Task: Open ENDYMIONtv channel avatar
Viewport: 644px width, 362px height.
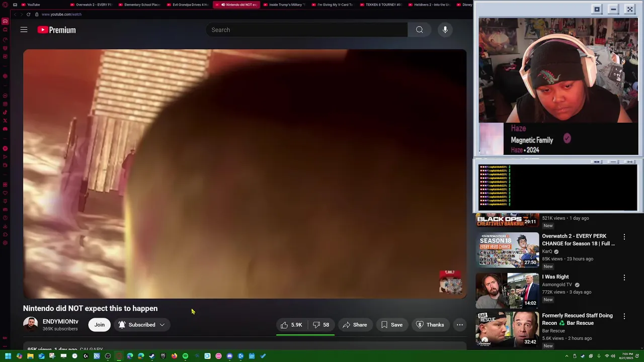Action: pos(30,325)
